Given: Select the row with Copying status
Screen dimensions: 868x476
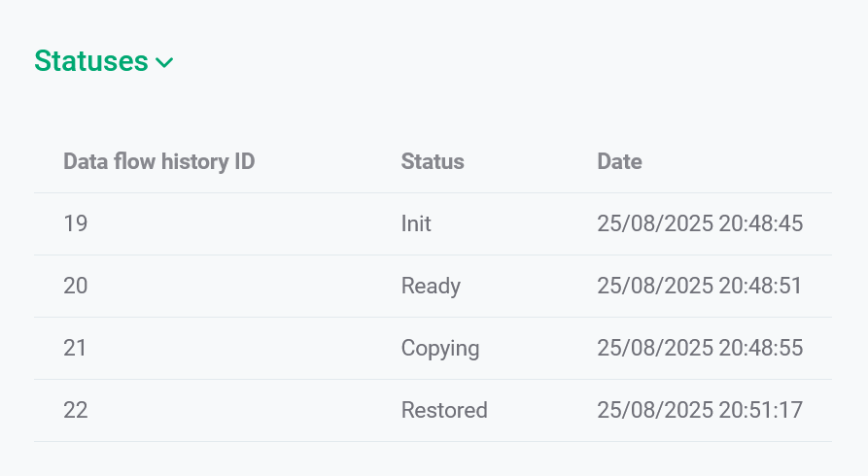Looking at the screenshot, I should point(243,348).
